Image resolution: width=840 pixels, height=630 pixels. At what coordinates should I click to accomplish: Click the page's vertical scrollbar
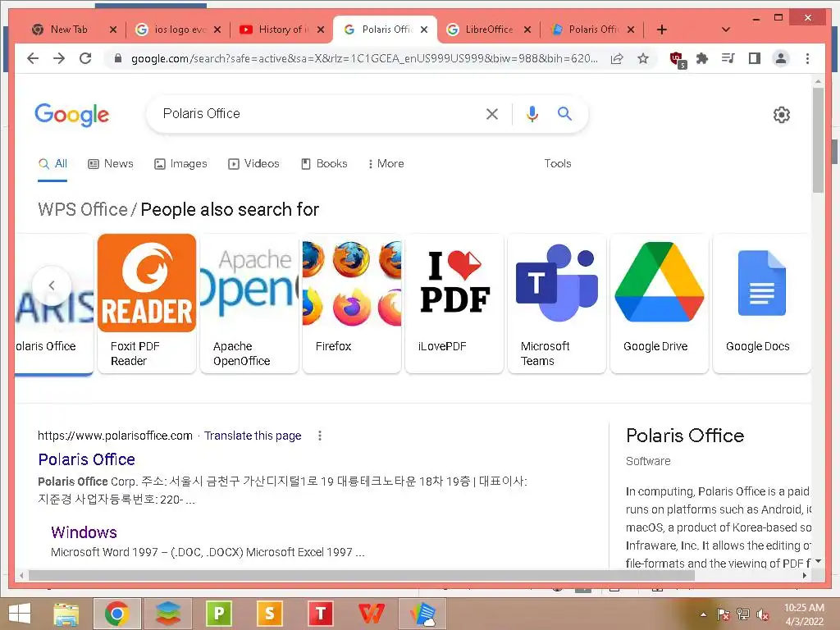[818, 139]
